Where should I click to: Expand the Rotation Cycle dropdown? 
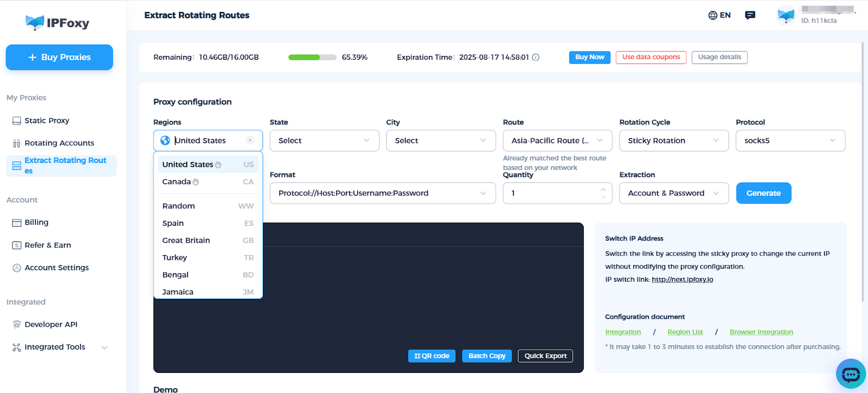click(x=673, y=141)
